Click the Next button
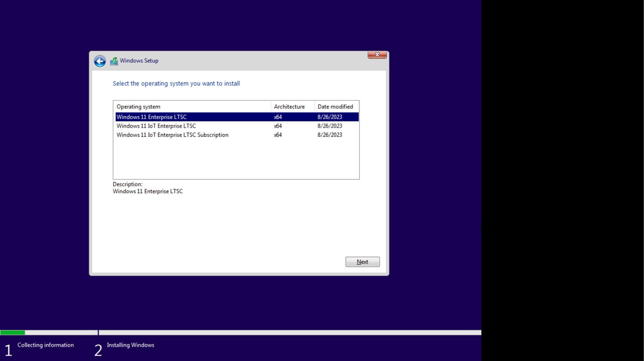The image size is (644, 361). [x=362, y=262]
